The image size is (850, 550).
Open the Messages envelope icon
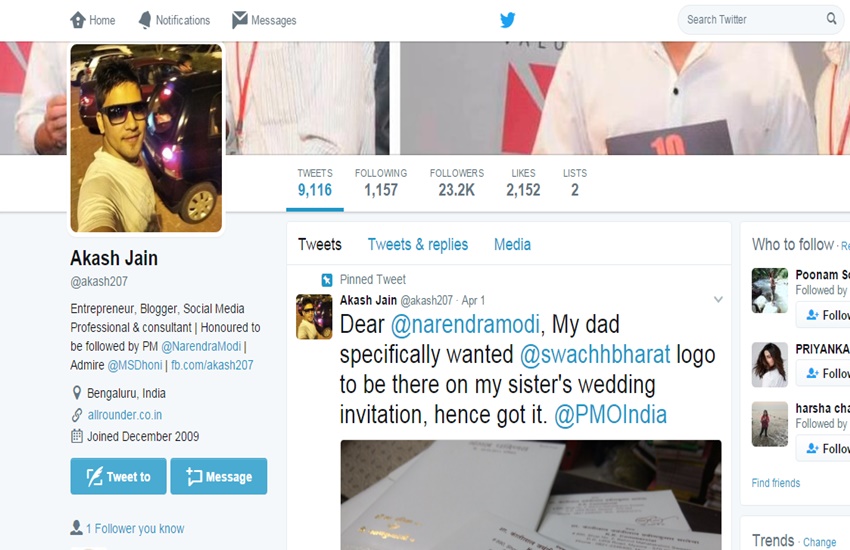240,20
